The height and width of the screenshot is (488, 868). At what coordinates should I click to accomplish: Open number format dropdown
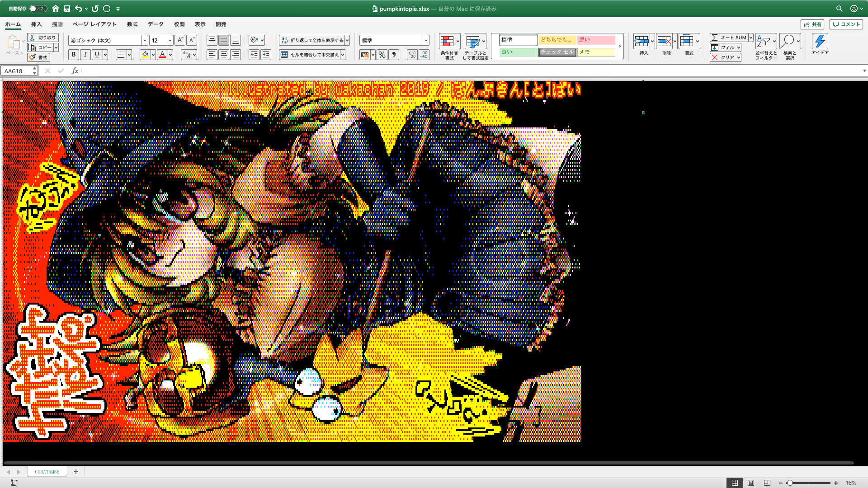pos(425,40)
